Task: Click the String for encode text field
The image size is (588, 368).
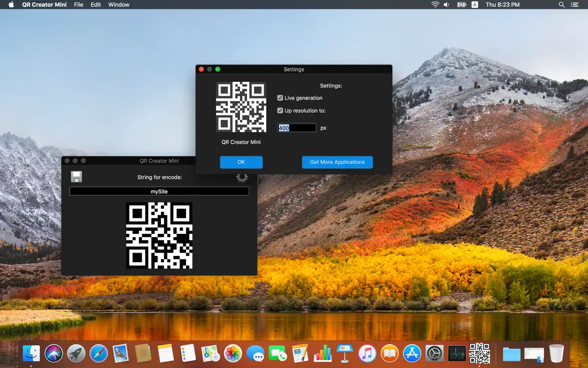Action: pos(159,191)
